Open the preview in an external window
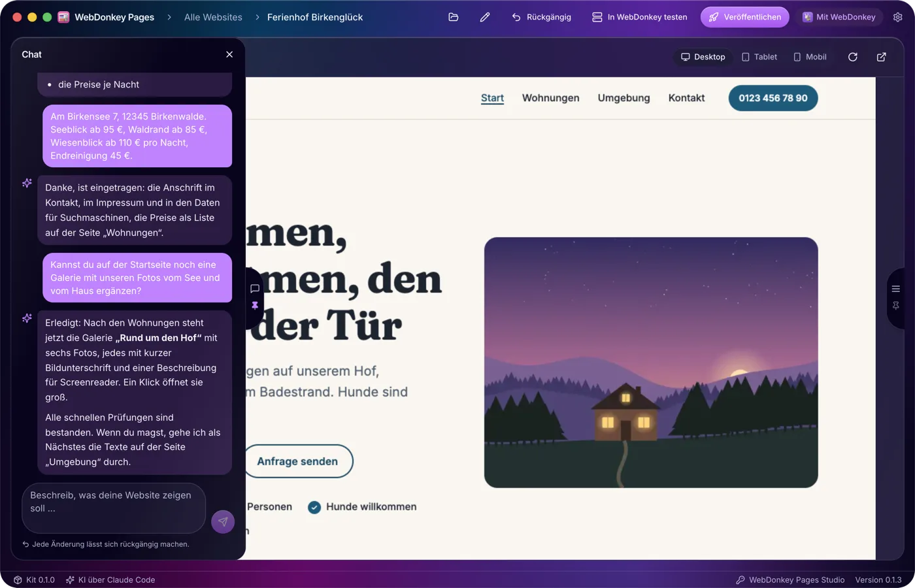This screenshot has height=588, width=915. coord(882,57)
